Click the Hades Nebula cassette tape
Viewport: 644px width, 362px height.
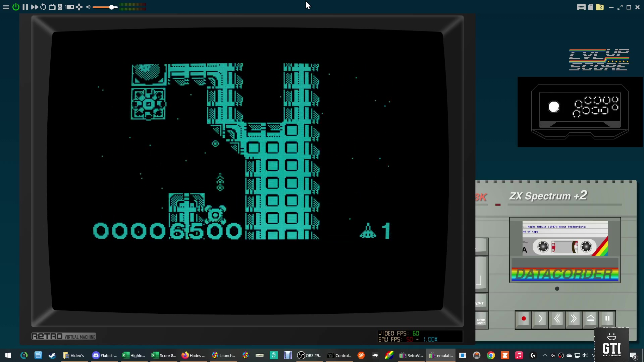tap(565, 239)
